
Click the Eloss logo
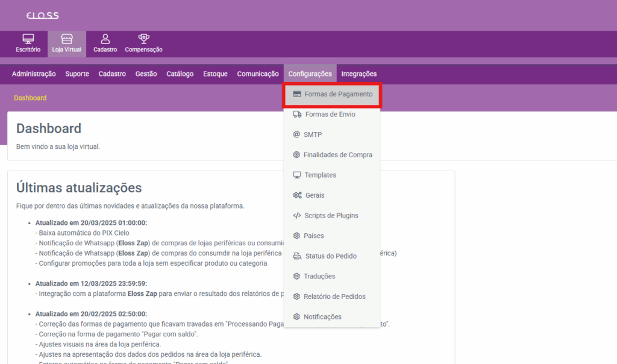(x=42, y=16)
